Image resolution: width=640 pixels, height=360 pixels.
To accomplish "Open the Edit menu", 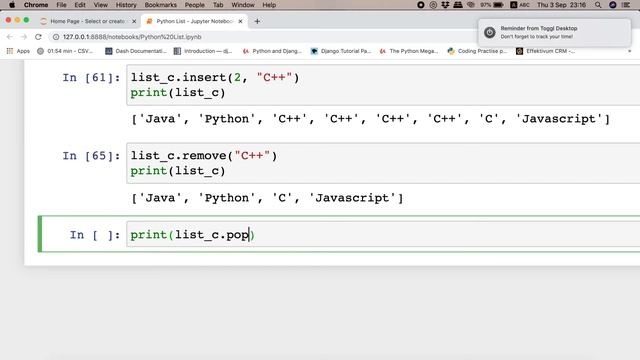I will [x=80, y=5].
